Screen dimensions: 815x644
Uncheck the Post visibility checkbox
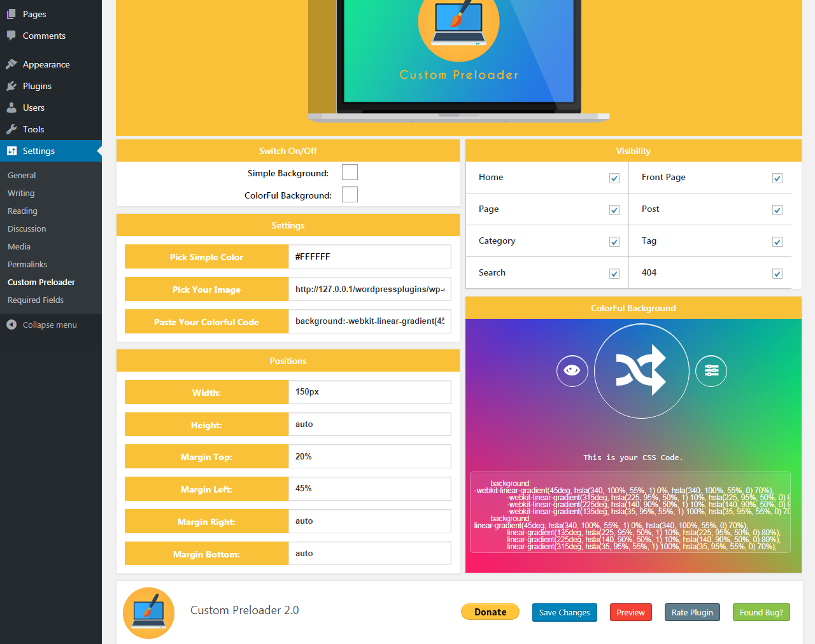pos(777,210)
